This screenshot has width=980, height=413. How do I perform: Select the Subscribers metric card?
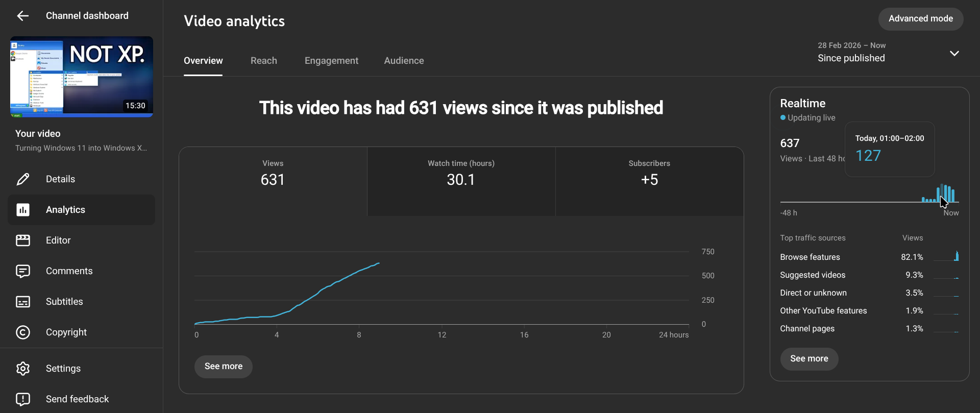pos(649,181)
